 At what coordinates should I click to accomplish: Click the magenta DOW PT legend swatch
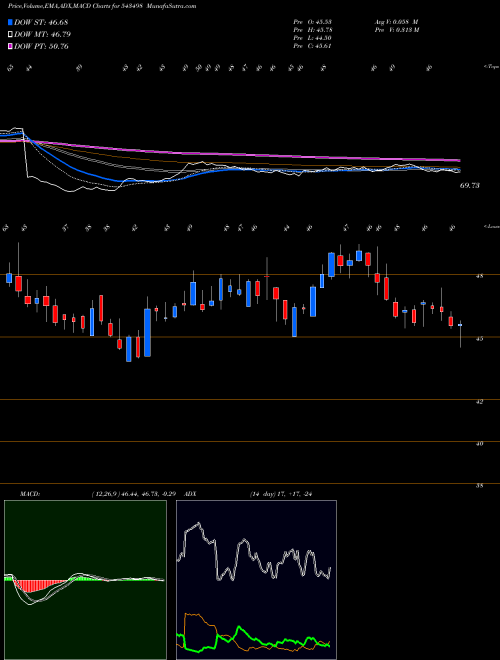[11, 46]
